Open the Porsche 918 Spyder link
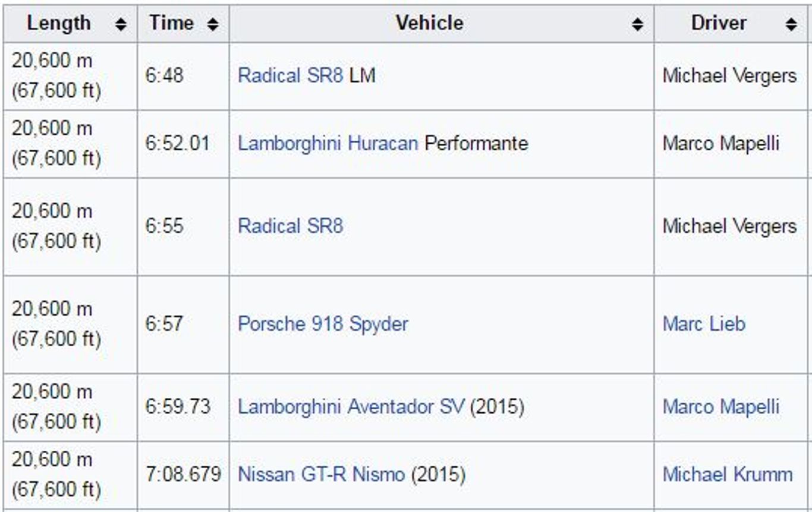The image size is (812, 512). (323, 324)
